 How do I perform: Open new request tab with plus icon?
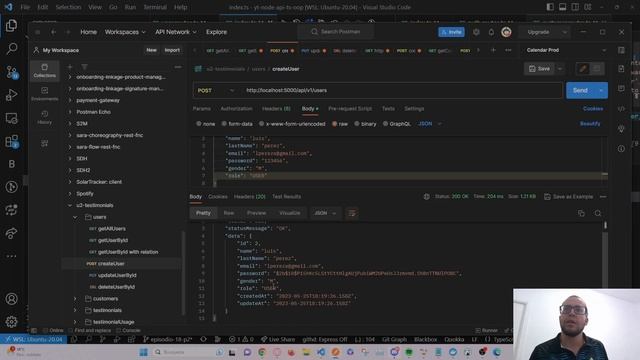pyautogui.click(x=493, y=50)
